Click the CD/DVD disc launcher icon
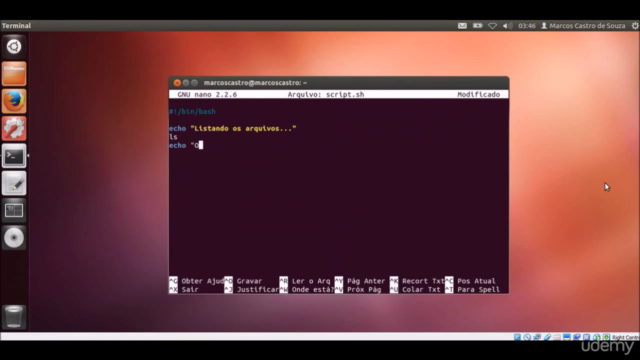640x360 pixels. (14, 238)
